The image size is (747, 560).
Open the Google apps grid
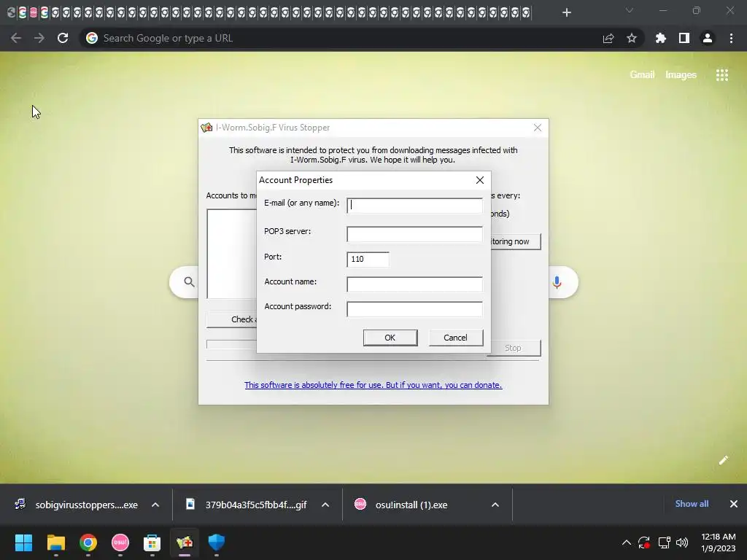coord(721,75)
